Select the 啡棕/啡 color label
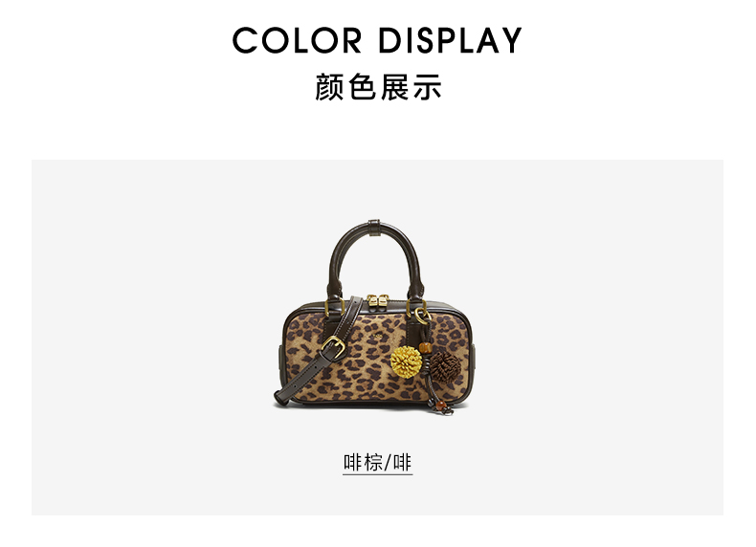Viewport: 756px width, 547px height. (x=377, y=463)
